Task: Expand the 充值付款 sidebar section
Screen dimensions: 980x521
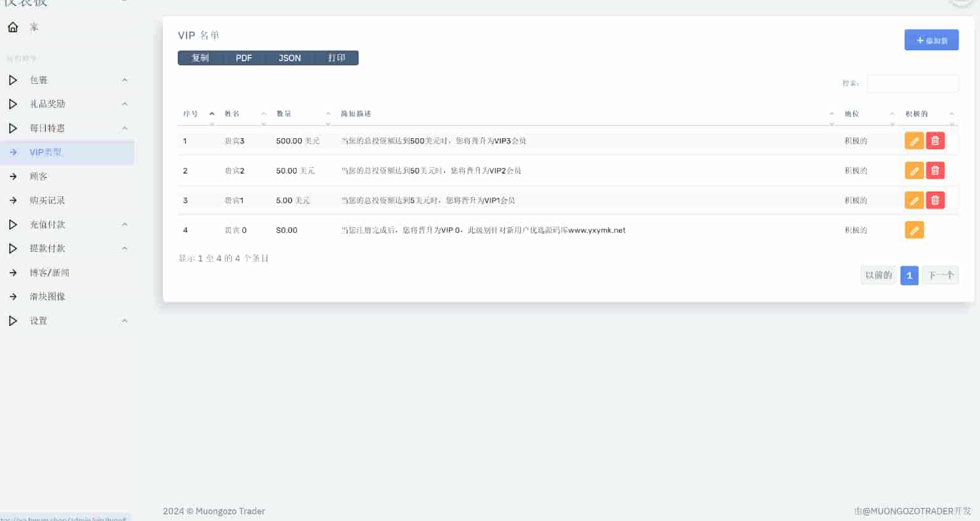Action: click(x=48, y=225)
